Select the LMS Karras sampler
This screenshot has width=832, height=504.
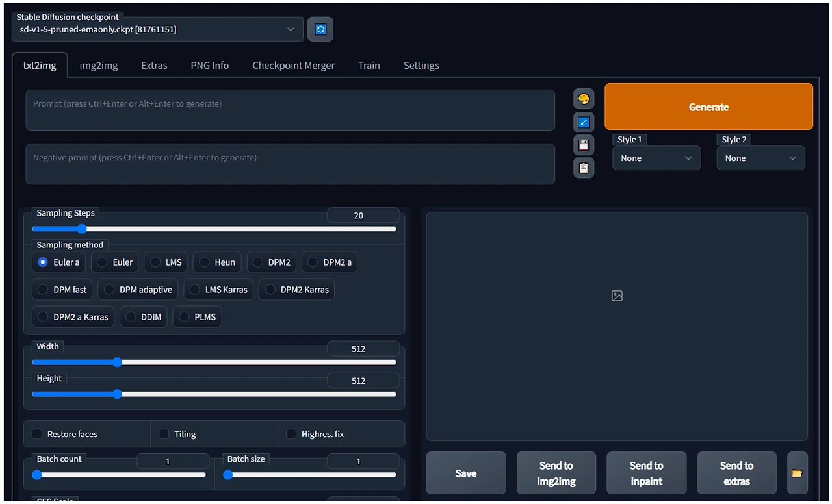tap(218, 290)
